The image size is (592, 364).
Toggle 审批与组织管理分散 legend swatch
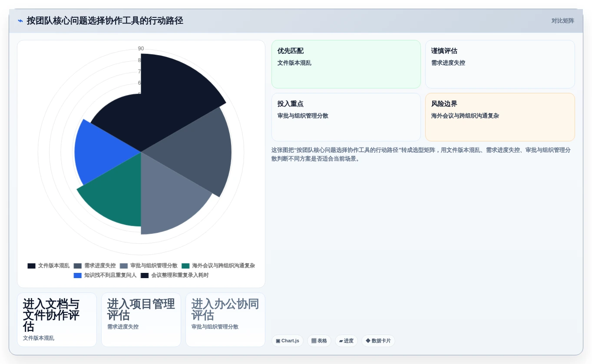(x=124, y=266)
